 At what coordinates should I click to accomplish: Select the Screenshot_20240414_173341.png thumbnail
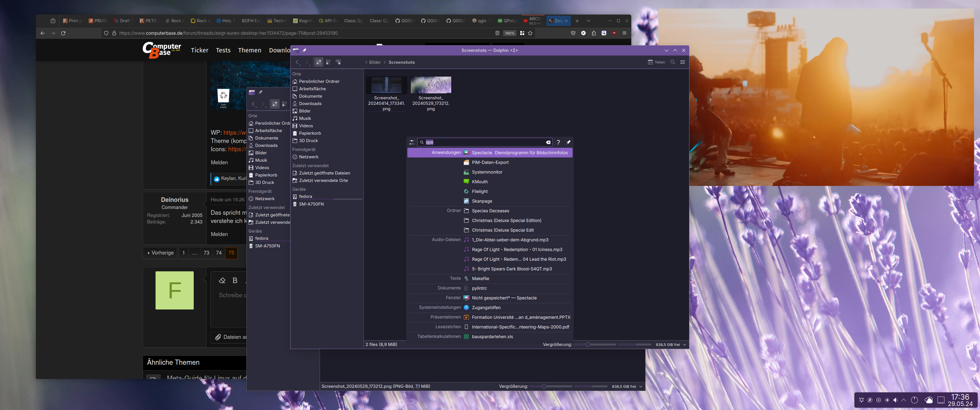386,85
